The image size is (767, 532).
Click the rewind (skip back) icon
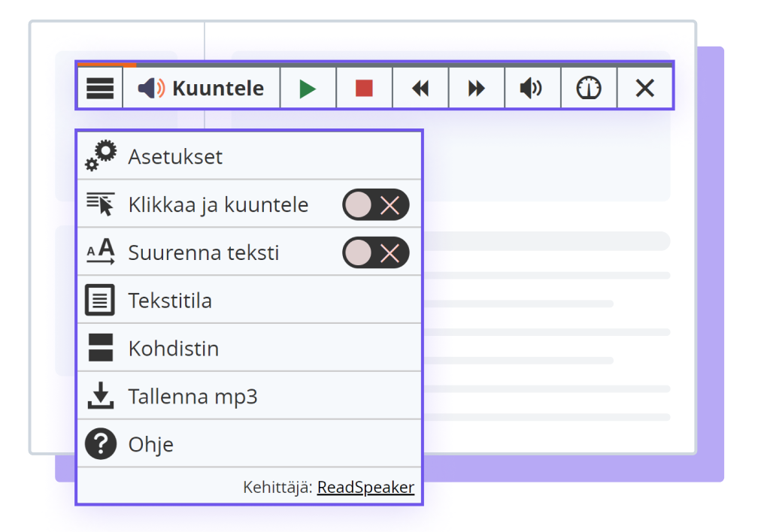click(420, 88)
